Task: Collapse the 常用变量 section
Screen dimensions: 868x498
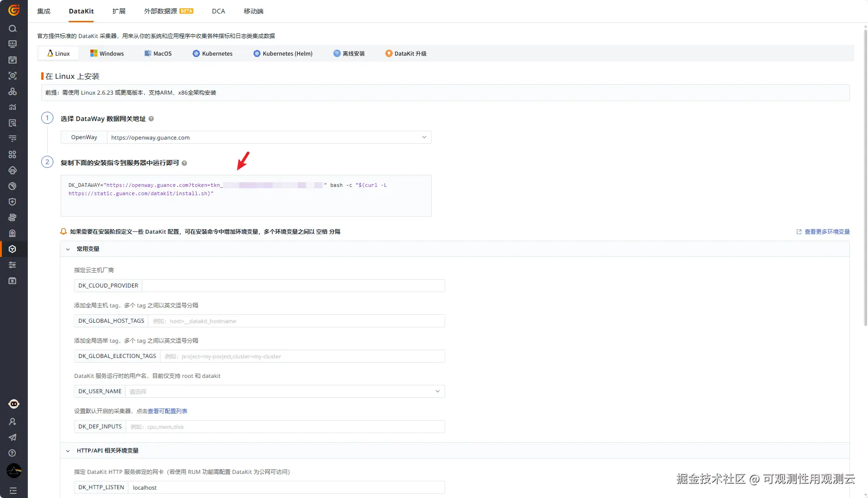Action: tap(68, 249)
